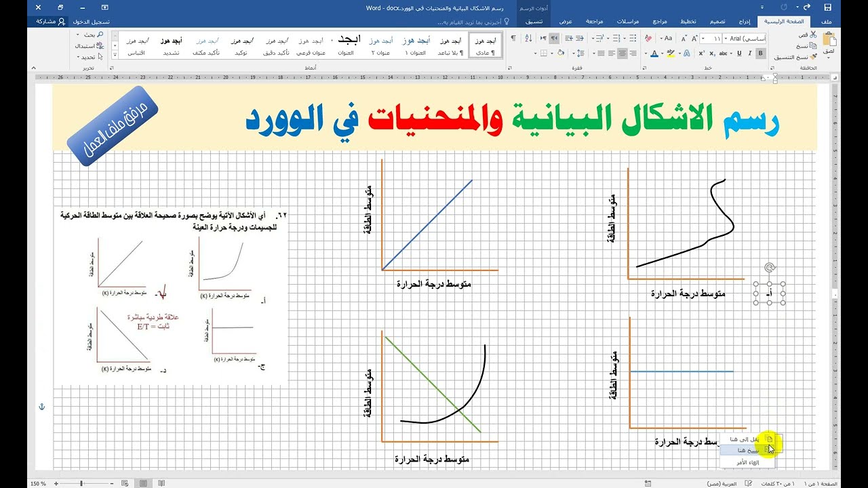Image resolution: width=868 pixels, height=488 pixels.
Task: Switch to the Layout (تخطيط) tab
Action: [688, 21]
